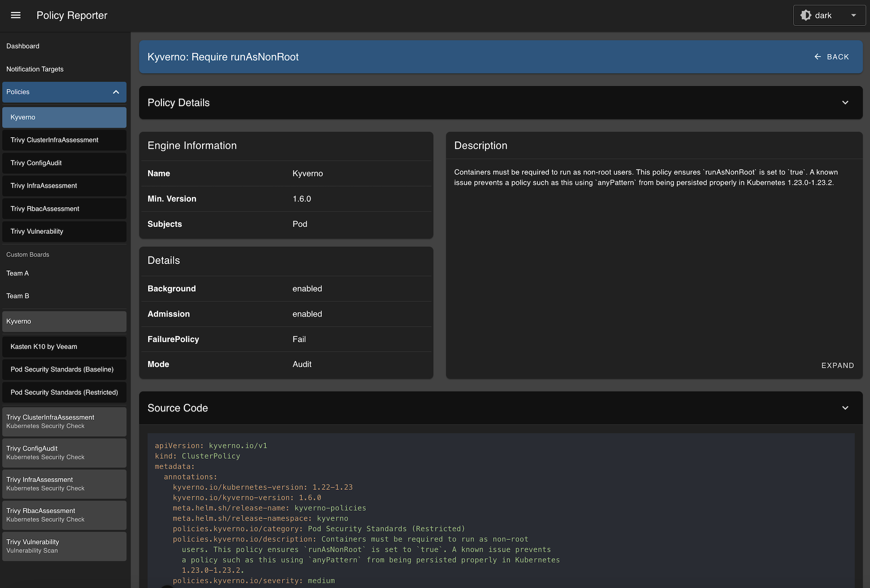Open Team B custom board

coord(64,296)
